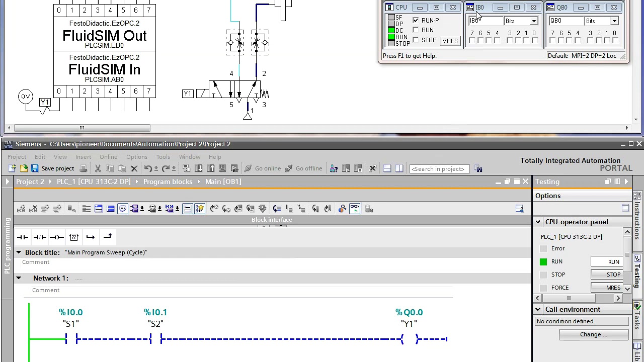Viewport: 644px width, 362px height.
Task: Click the open branch arrow icon
Action: [91, 237]
